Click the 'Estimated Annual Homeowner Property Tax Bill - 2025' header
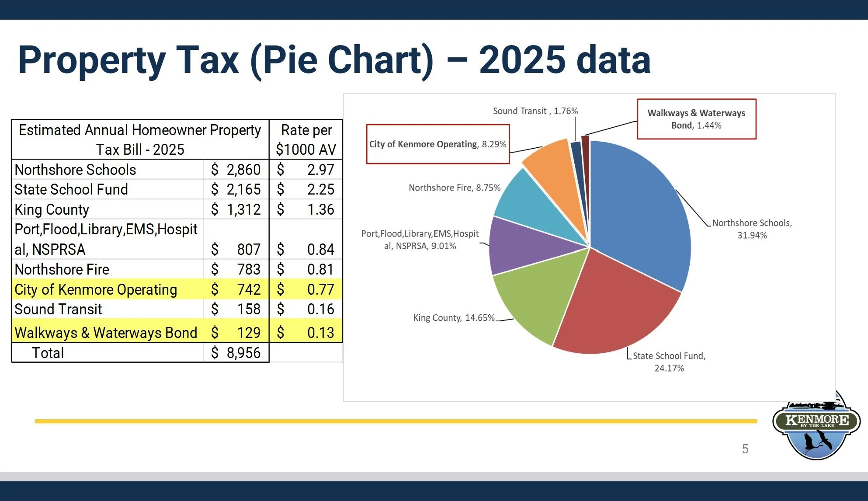 [x=140, y=139]
